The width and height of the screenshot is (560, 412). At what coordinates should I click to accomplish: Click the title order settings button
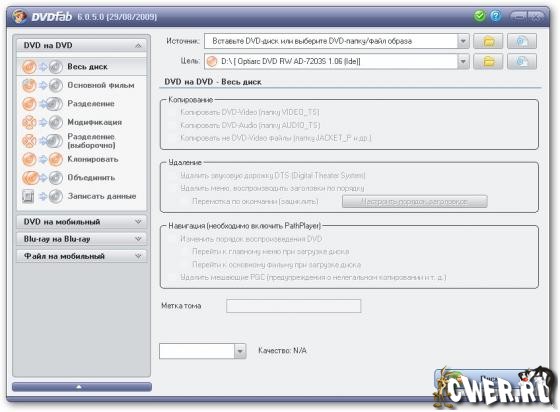(x=415, y=201)
